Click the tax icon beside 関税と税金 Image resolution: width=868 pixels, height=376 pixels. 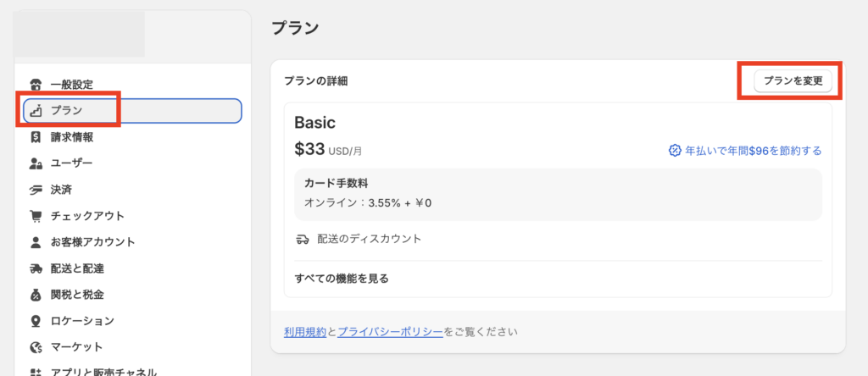point(36,295)
